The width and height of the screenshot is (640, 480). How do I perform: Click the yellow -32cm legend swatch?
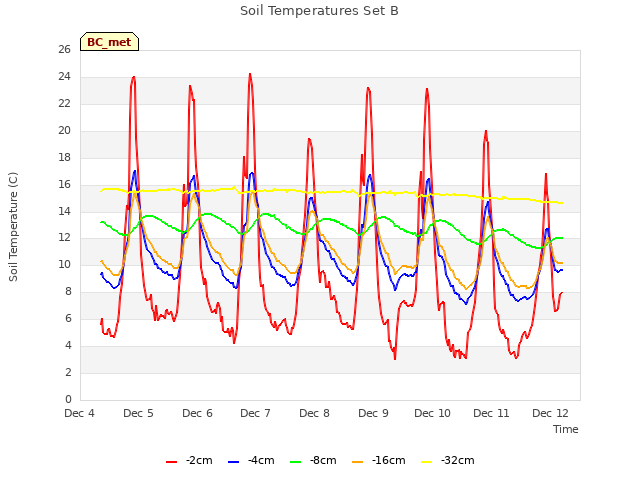[x=426, y=462]
